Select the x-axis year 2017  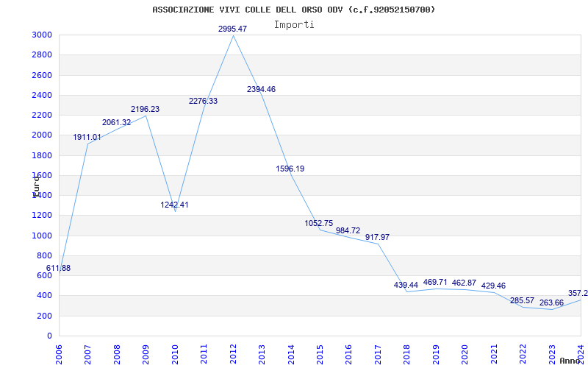pos(378,355)
